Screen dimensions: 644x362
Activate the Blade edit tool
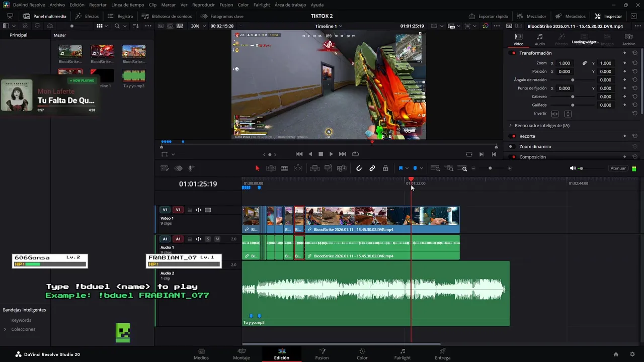coord(284,168)
